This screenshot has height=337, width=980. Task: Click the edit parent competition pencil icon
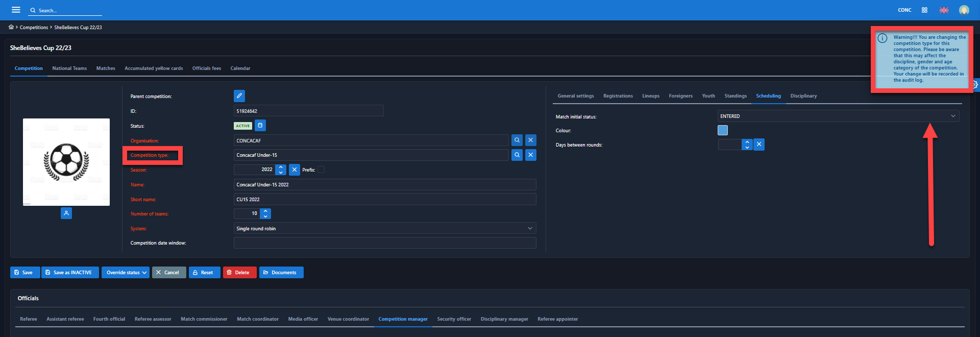(239, 96)
